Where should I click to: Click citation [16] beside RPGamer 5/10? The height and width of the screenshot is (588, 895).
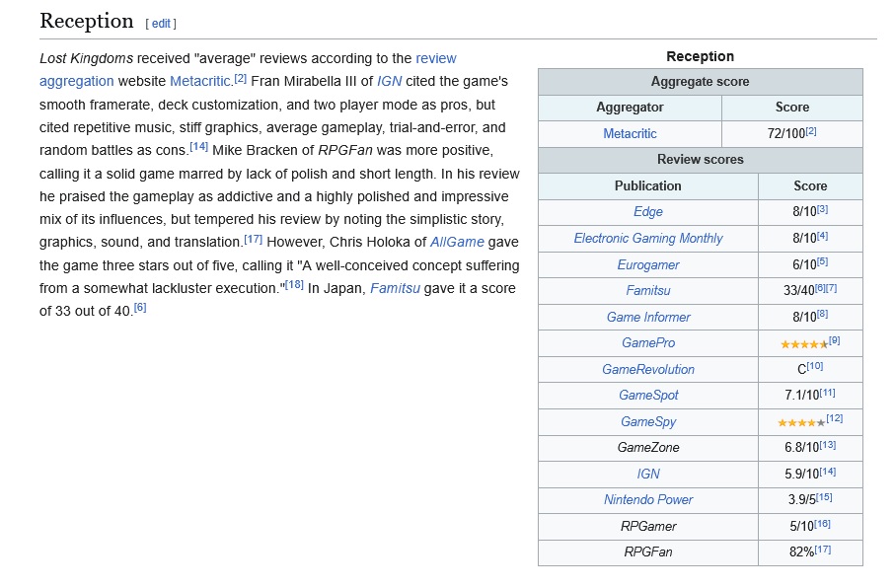click(x=823, y=524)
